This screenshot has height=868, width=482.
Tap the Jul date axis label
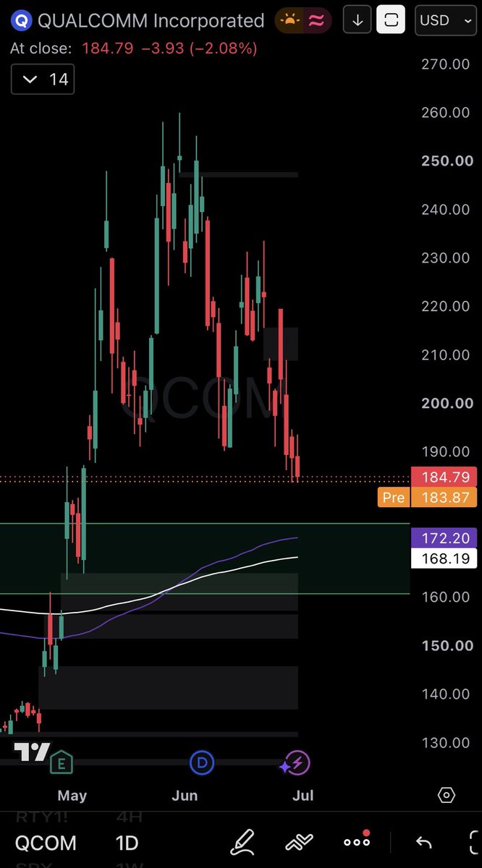tap(303, 796)
